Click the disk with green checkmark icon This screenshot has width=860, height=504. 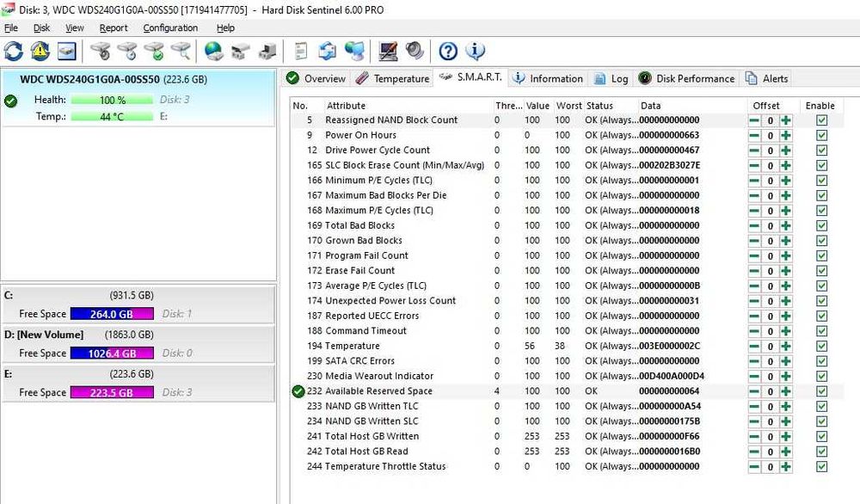(154, 51)
